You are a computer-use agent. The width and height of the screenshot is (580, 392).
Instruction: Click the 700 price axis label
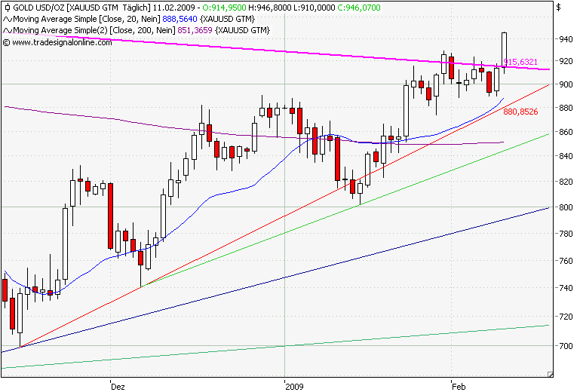pyautogui.click(x=565, y=346)
